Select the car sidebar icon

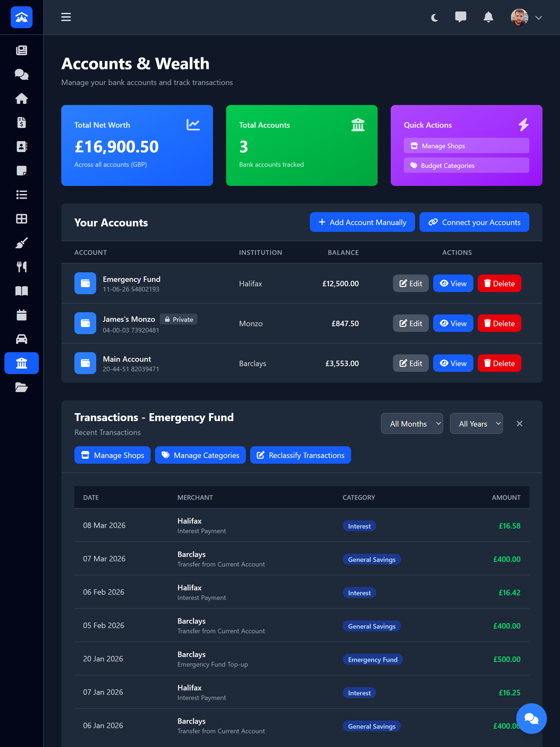coord(21,339)
